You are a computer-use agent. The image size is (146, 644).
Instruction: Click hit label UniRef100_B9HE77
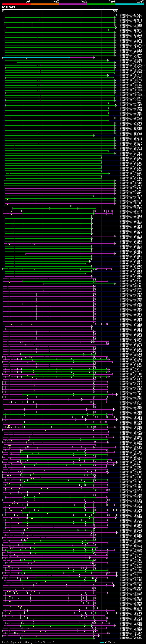131,206
